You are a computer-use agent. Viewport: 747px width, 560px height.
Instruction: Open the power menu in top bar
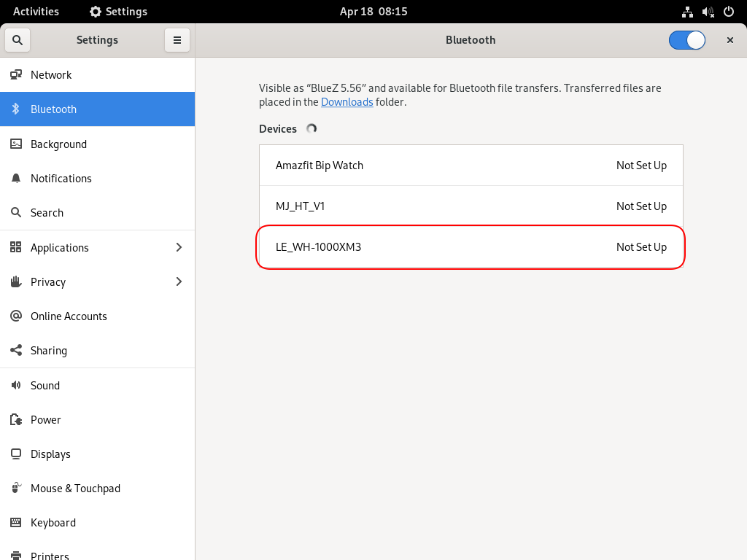click(728, 12)
